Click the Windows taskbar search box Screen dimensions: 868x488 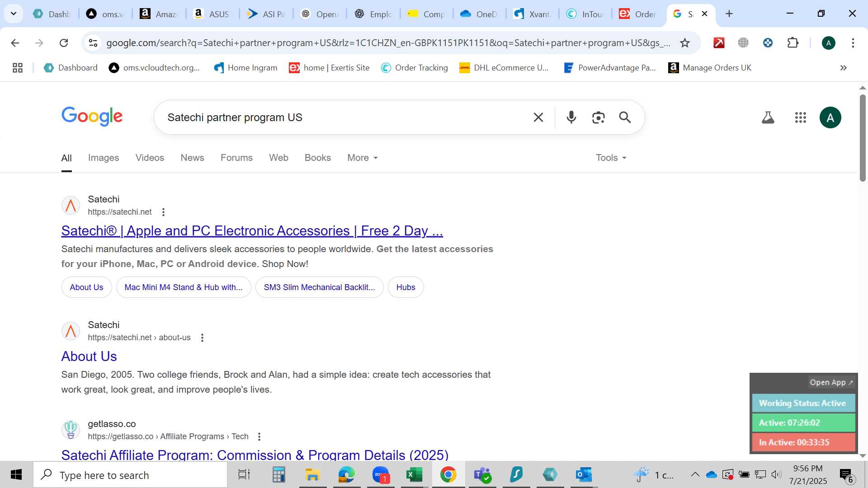(130, 475)
